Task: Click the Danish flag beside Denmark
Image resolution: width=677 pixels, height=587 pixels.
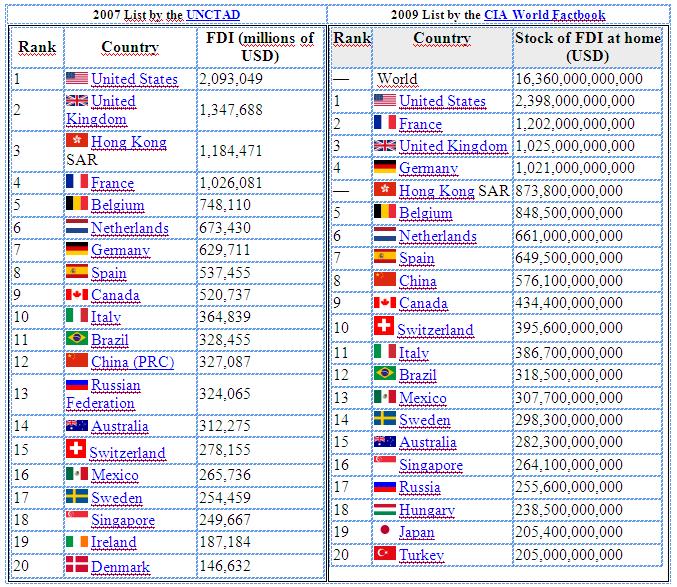Action: [x=77, y=564]
